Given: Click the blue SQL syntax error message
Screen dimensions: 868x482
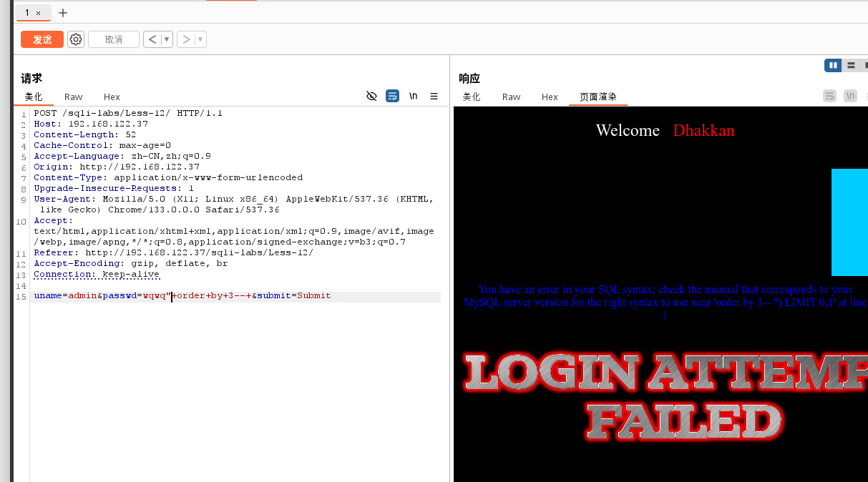Looking at the screenshot, I should point(665,302).
